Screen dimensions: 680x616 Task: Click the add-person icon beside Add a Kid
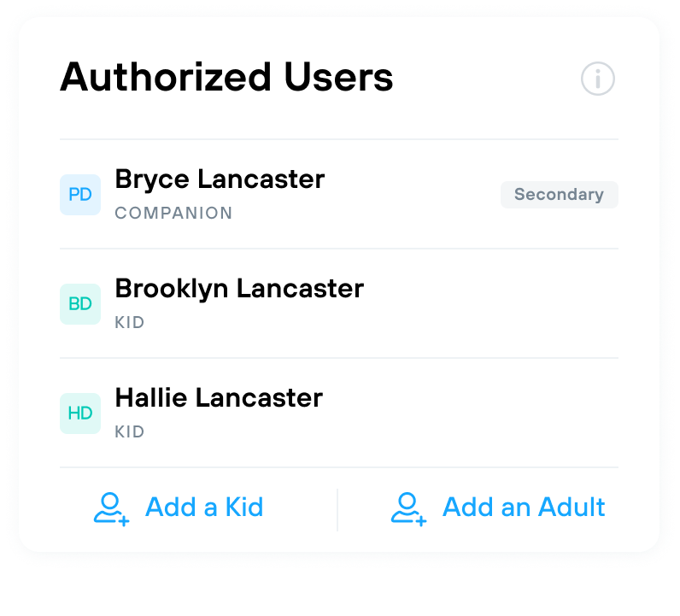point(111,509)
